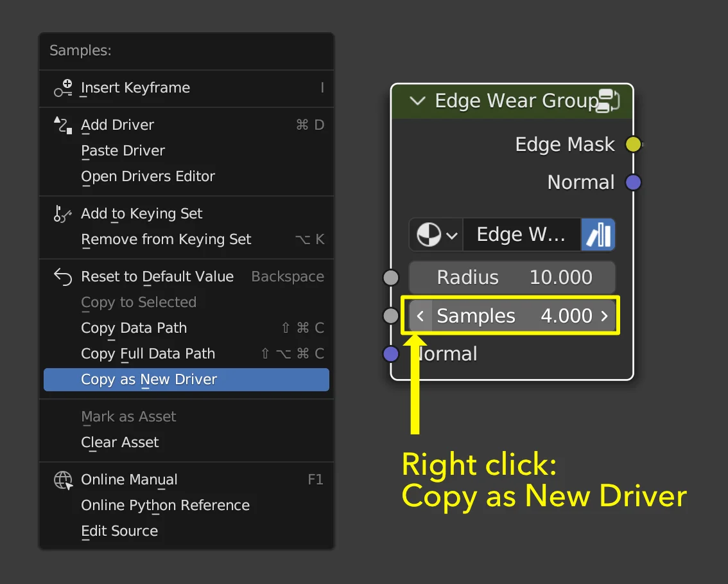Open the node tree browse dropdown
Screen dimensions: 728x584
click(x=435, y=234)
